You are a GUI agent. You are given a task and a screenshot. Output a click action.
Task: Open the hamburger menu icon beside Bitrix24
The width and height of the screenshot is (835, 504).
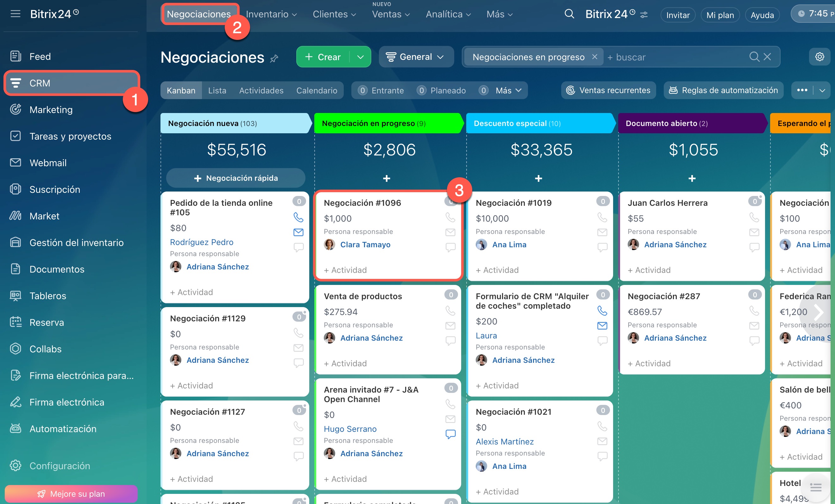[x=15, y=14]
